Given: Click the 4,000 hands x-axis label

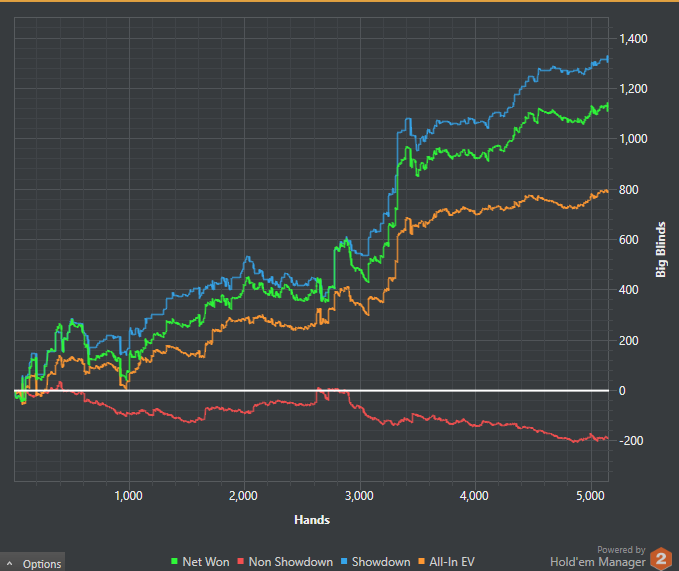Looking at the screenshot, I should pyautogui.click(x=474, y=496).
